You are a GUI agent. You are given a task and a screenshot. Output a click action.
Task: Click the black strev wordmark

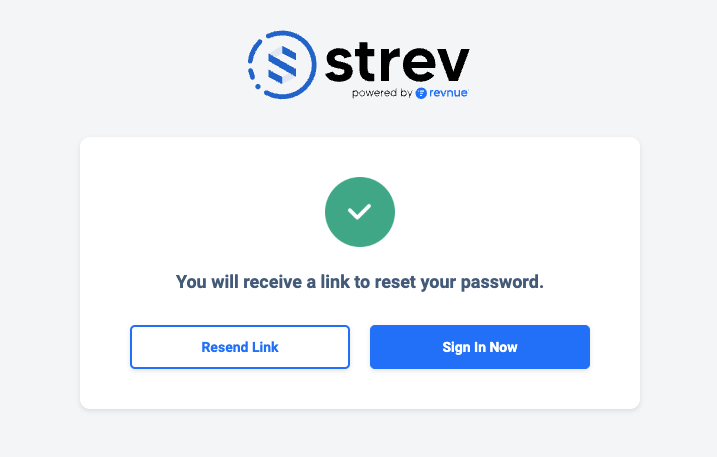point(397,62)
